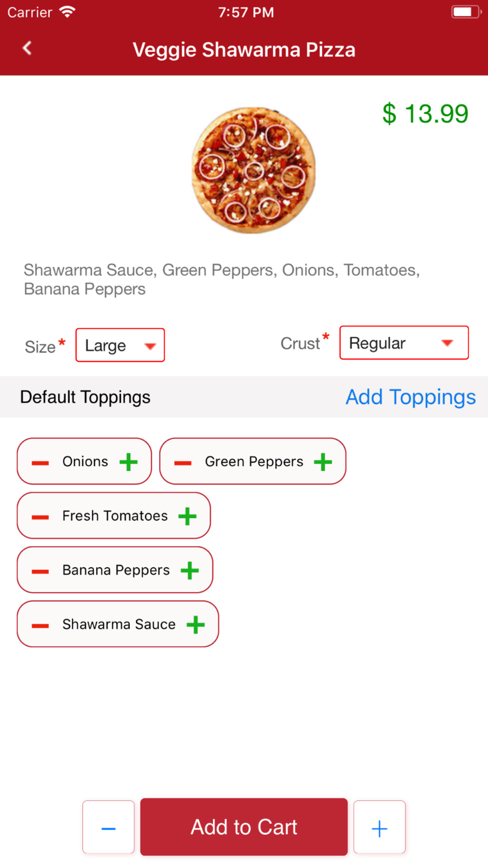This screenshot has height=868, width=488.
Task: Remove Fresh Tomatoes topping
Action: 40,517
